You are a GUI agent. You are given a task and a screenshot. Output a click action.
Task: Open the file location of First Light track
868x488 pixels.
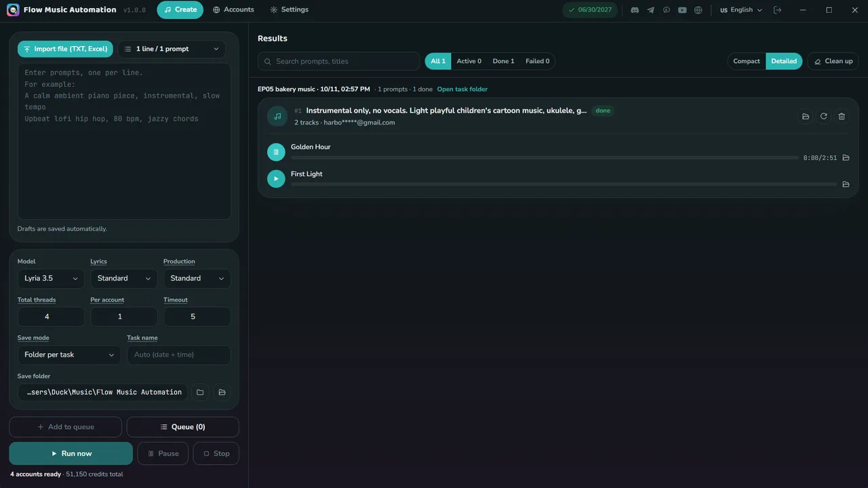click(x=846, y=184)
